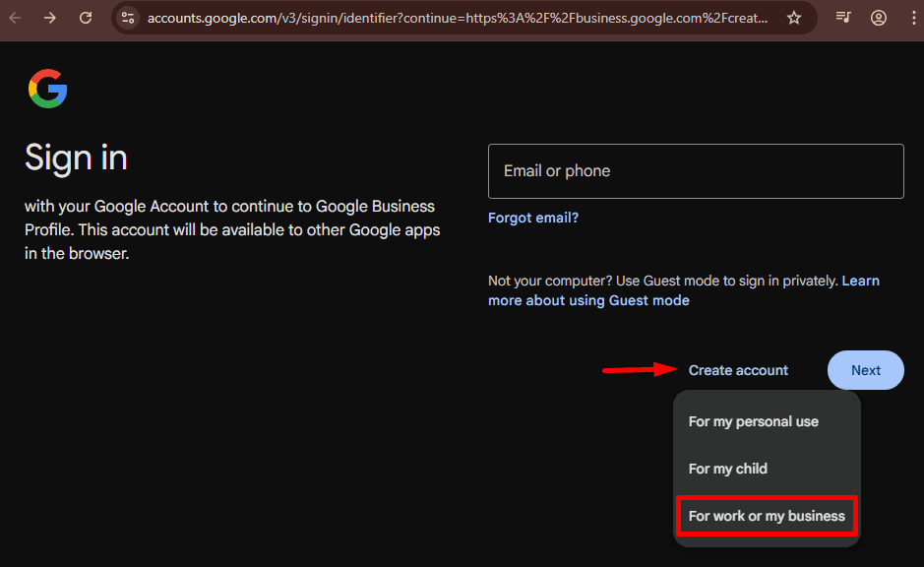This screenshot has width=924, height=567.
Task: Click the Google logo
Action: 47,90
